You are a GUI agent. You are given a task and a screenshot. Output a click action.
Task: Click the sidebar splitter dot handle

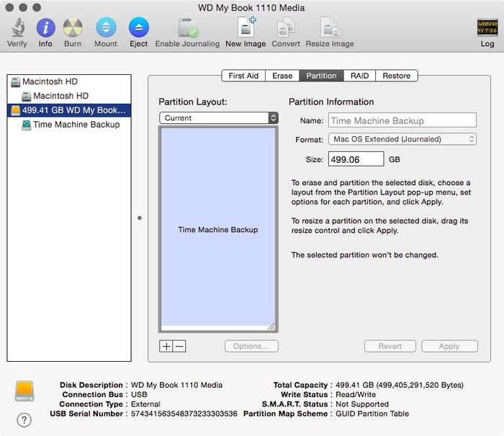(140, 218)
